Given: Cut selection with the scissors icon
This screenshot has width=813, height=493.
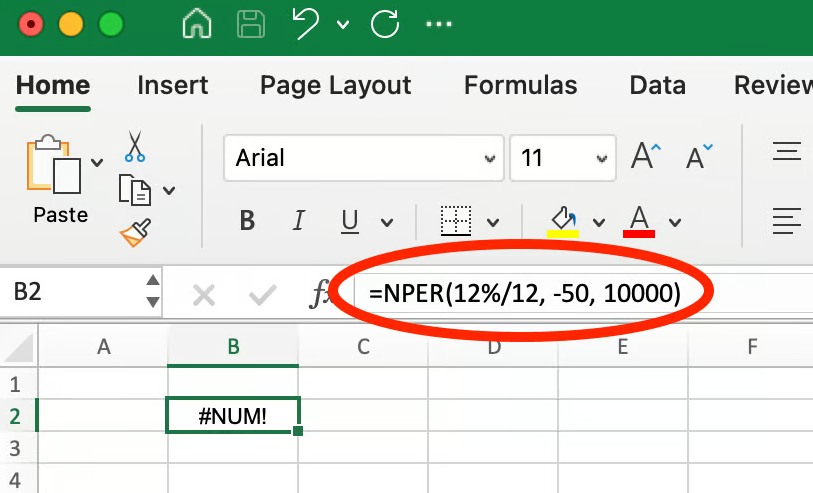Looking at the screenshot, I should [135, 147].
